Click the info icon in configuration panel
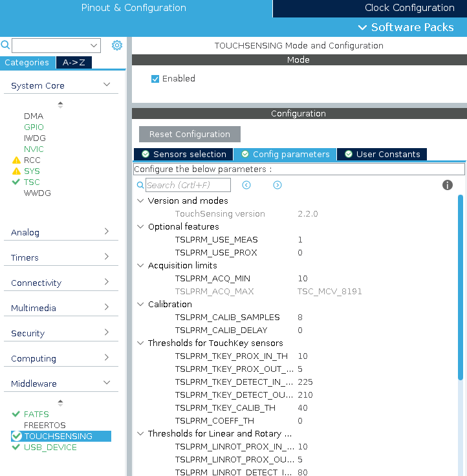The image size is (467, 476). tap(447, 185)
